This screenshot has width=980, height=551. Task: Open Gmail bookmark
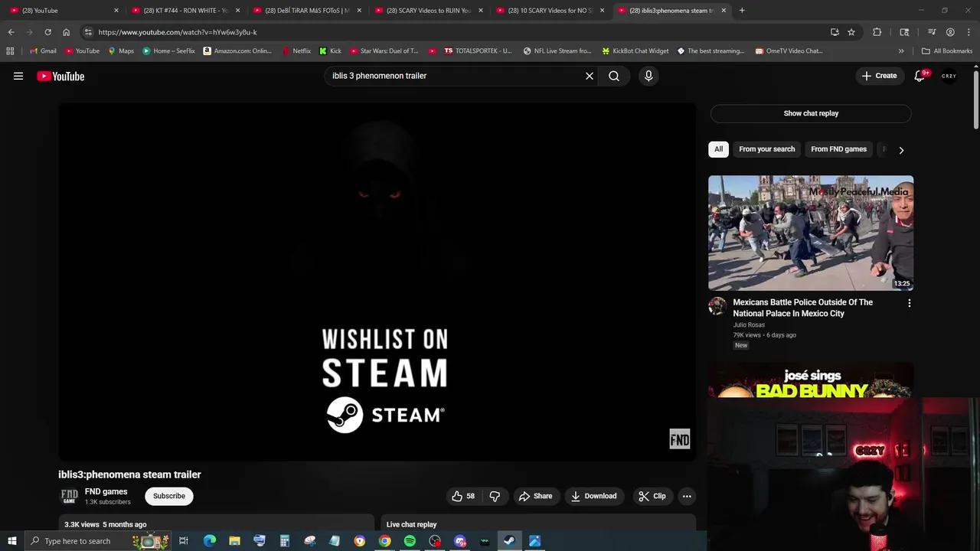[x=43, y=51]
